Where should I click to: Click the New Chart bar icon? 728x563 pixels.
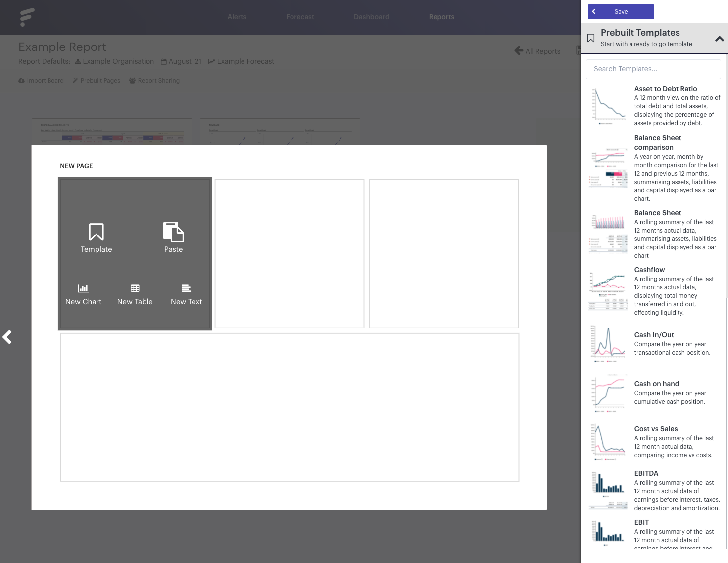click(x=83, y=288)
